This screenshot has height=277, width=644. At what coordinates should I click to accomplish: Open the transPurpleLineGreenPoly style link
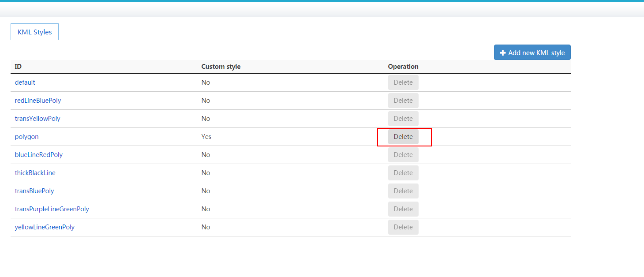tap(52, 209)
